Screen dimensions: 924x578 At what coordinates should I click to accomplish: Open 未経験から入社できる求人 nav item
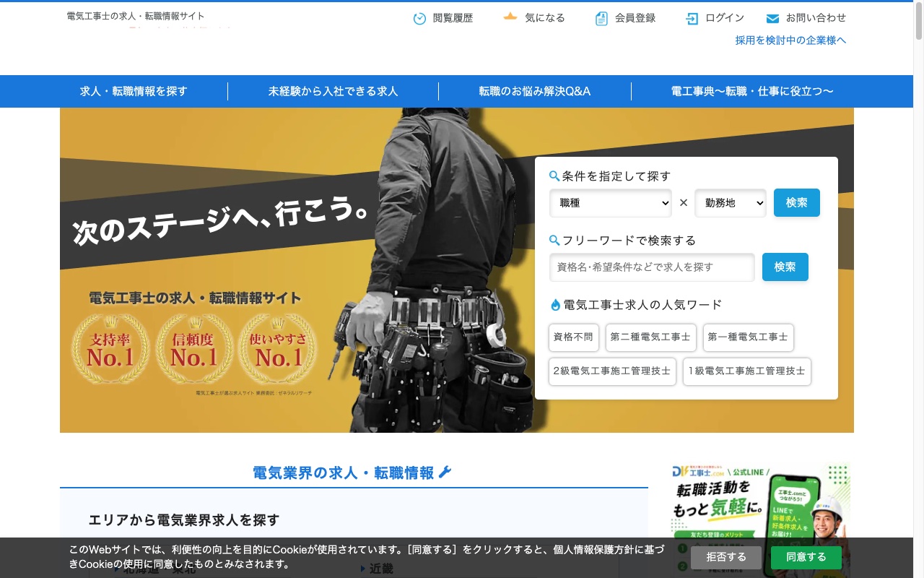[x=333, y=91]
